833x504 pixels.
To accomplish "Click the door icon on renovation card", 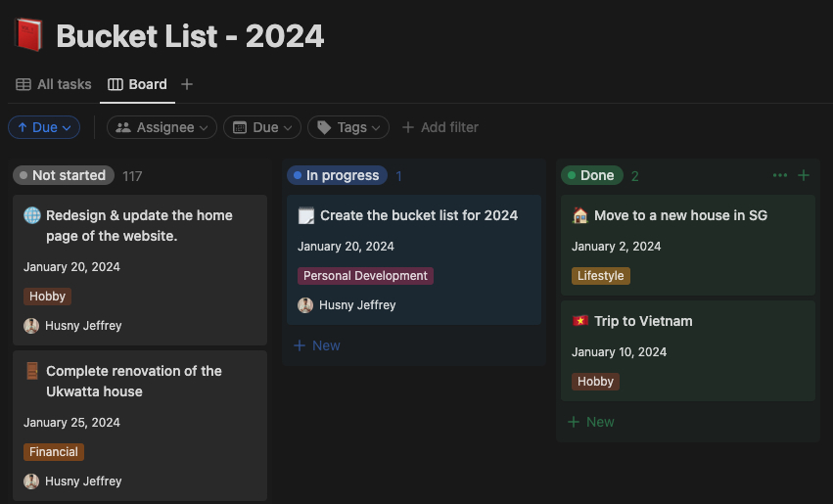I will 32,371.
